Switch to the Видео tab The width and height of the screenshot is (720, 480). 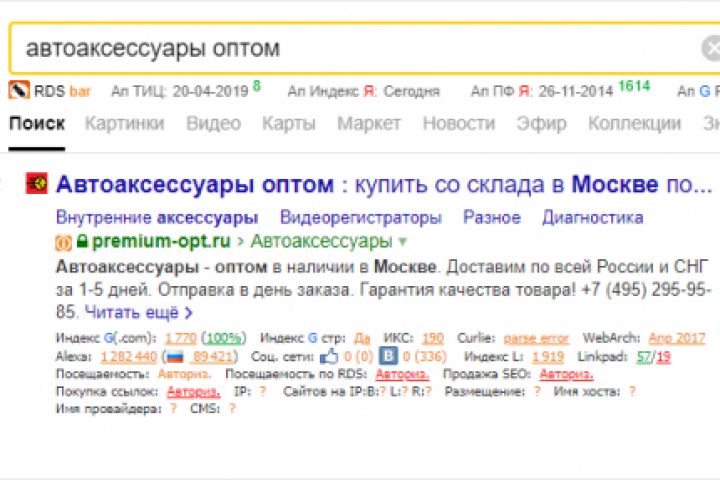214,124
